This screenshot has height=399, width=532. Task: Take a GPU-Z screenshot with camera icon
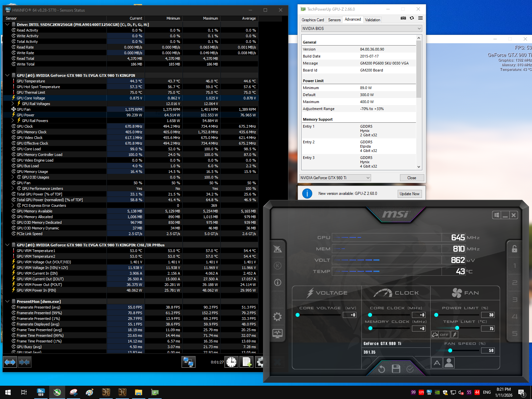[x=403, y=18]
